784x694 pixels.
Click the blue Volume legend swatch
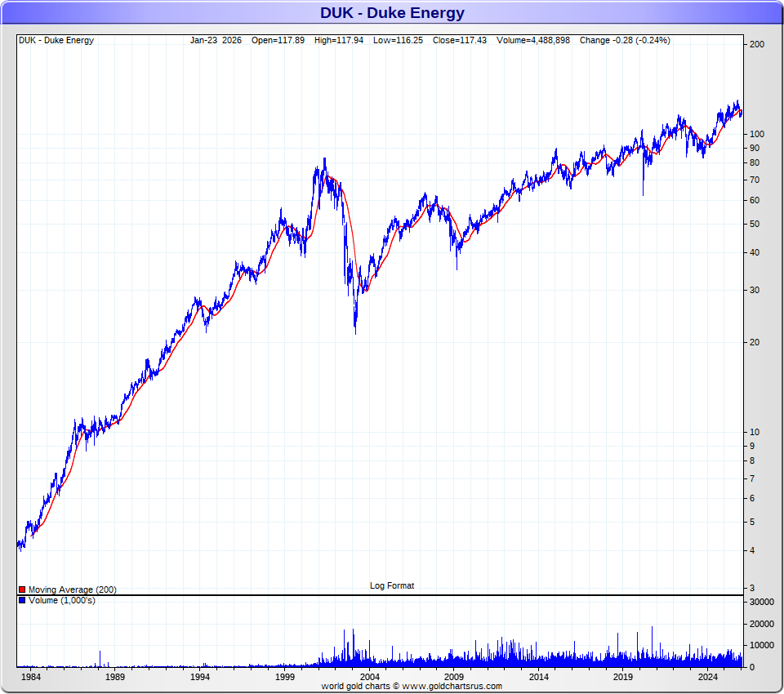22,601
